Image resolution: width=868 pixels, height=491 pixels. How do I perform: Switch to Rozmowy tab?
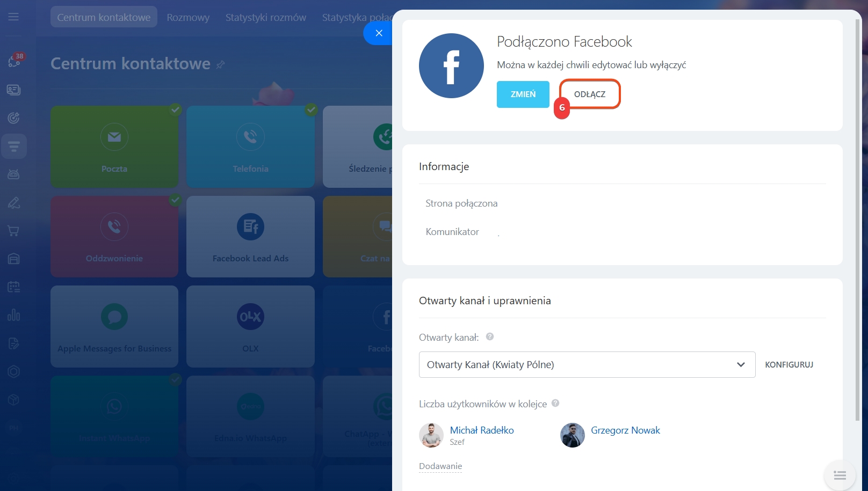[x=188, y=17]
